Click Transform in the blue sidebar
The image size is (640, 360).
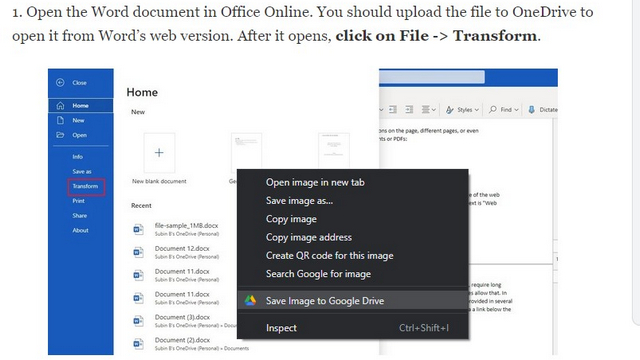pyautogui.click(x=85, y=186)
